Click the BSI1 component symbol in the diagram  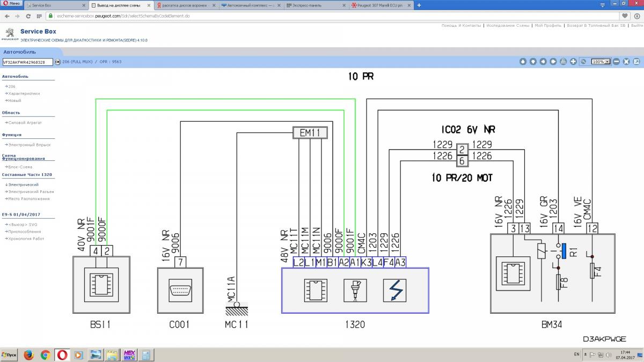point(101,284)
